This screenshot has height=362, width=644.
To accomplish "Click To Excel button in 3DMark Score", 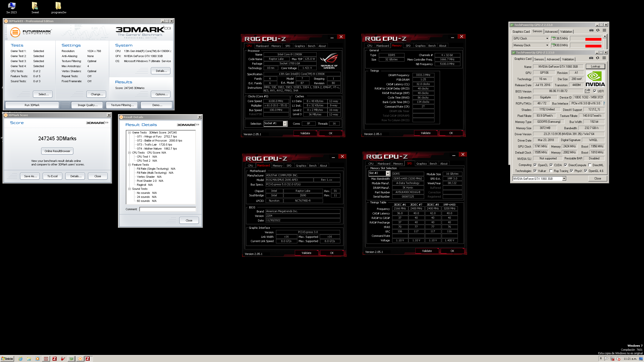I will pyautogui.click(x=52, y=176).
